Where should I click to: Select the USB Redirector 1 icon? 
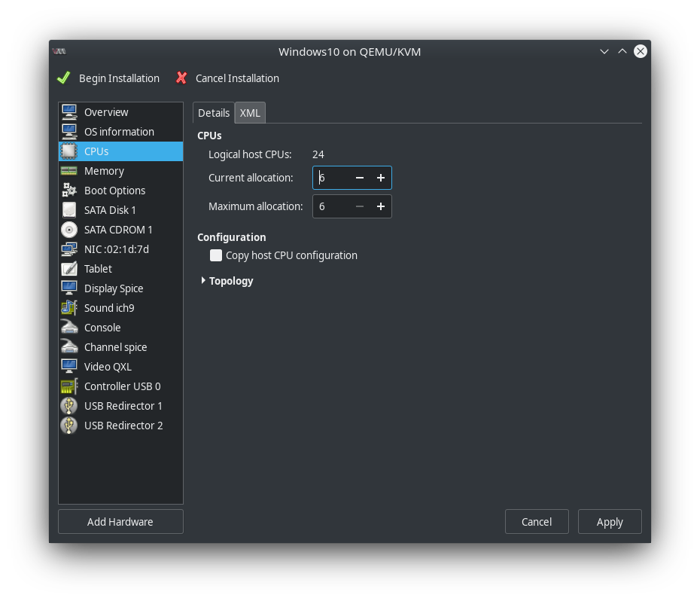point(69,406)
